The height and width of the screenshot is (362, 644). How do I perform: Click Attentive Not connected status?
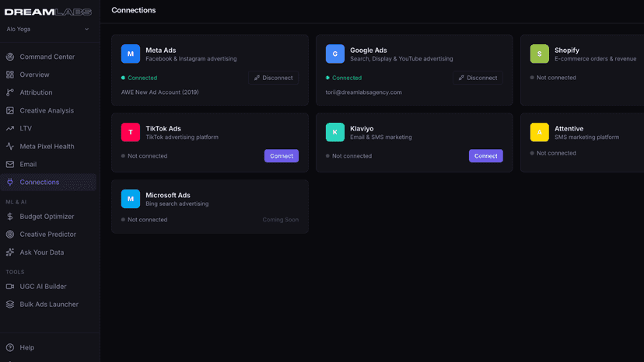[x=553, y=153]
